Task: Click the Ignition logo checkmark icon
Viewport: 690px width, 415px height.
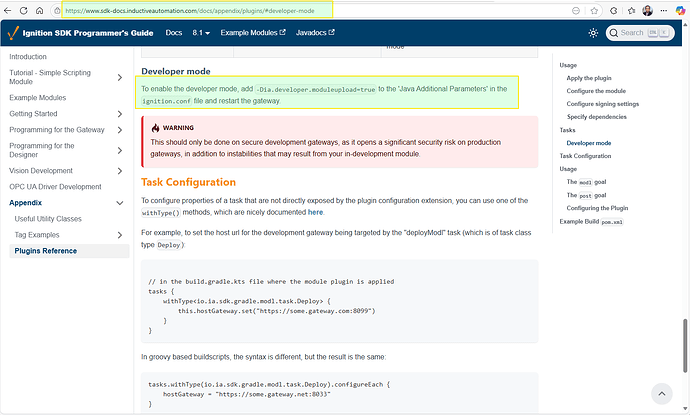Action: coord(13,33)
